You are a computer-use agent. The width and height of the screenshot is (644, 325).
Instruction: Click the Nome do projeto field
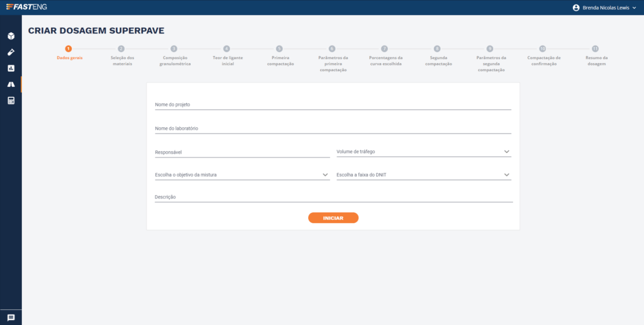pos(333,104)
